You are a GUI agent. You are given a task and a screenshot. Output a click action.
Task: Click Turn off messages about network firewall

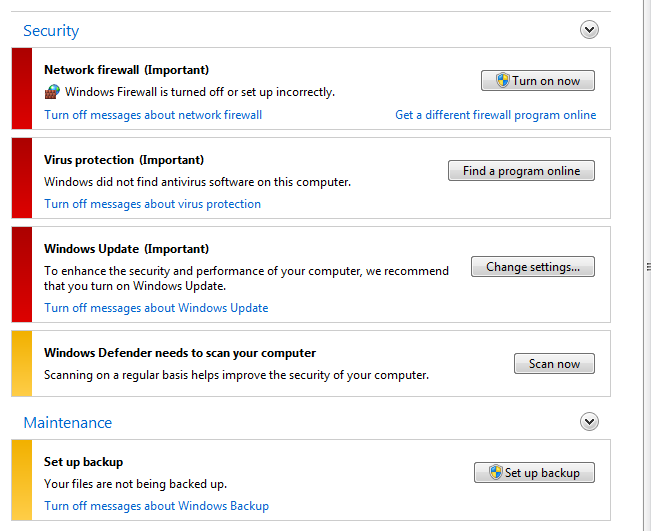[x=153, y=115]
